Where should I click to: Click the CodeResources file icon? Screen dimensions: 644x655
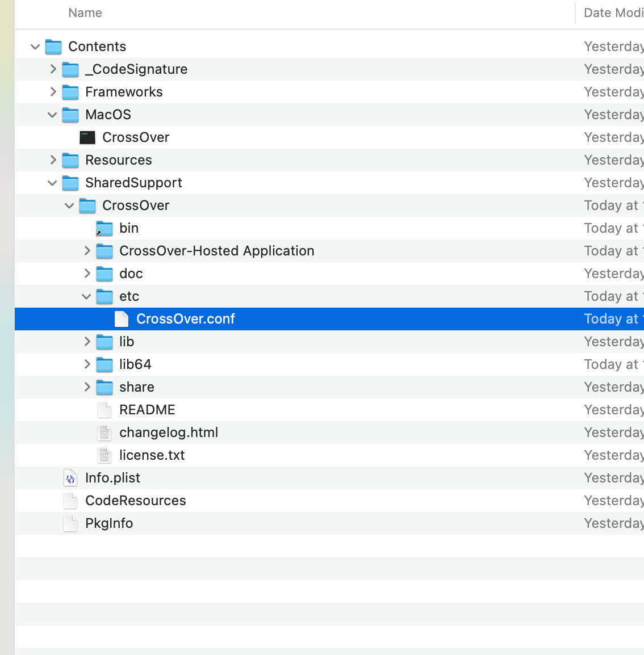point(70,501)
